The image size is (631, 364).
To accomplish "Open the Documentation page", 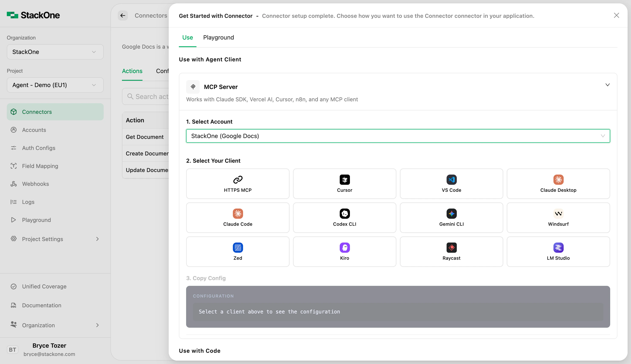I will (41, 305).
